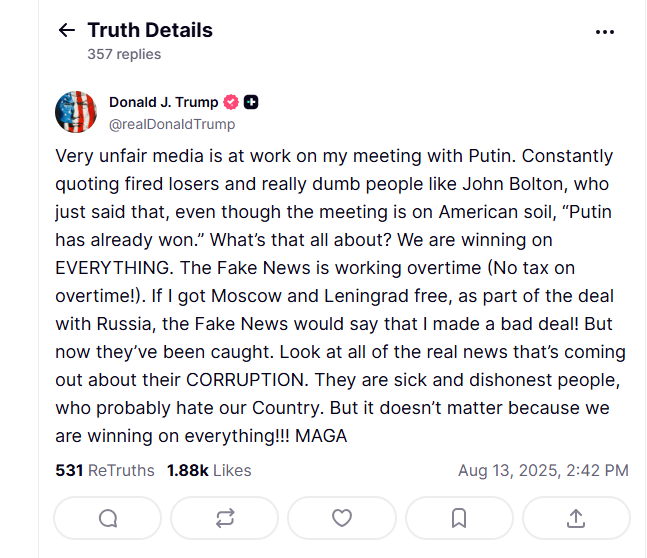The height and width of the screenshot is (558, 647).
Task: Open Donald J. Trump profile picture
Action: 76,112
